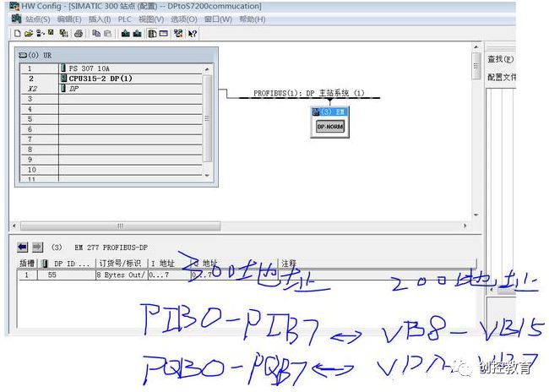Click the New station toolbar icon
The width and height of the screenshot is (549, 392).
pyautogui.click(x=17, y=34)
